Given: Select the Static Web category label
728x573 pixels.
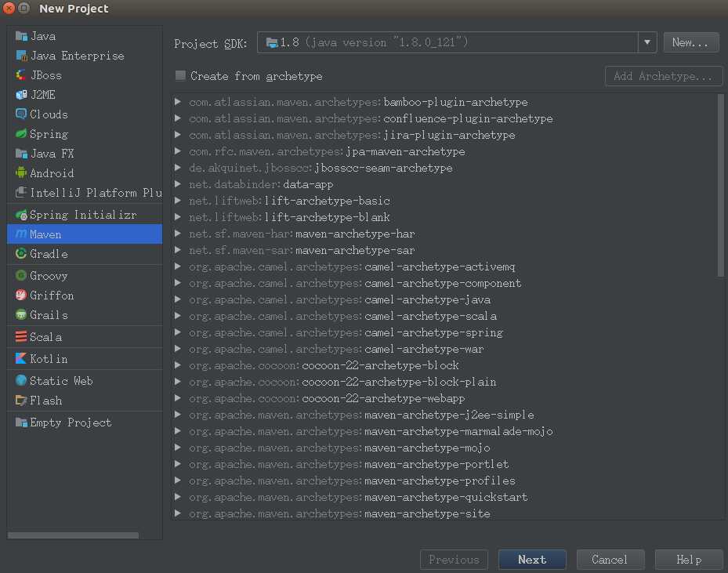Looking at the screenshot, I should [61, 381].
